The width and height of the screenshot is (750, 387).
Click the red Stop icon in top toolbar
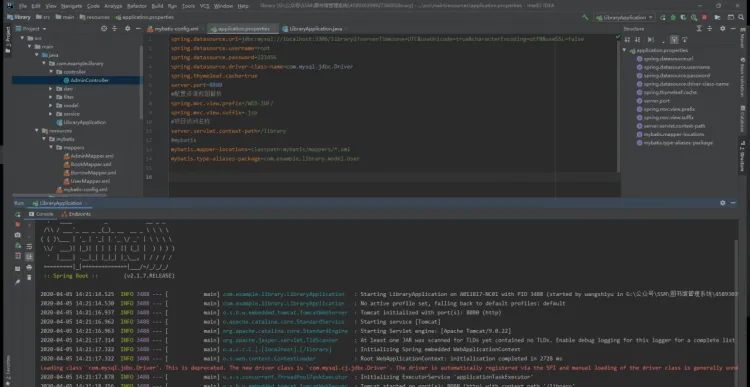click(704, 17)
